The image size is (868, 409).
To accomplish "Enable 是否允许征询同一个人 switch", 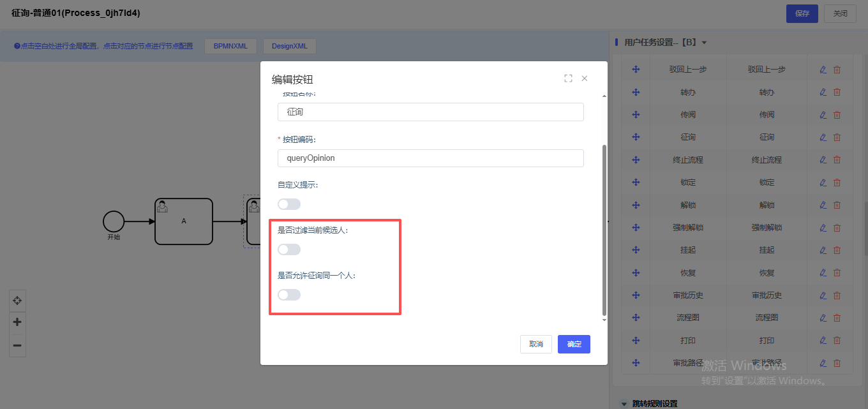I will 289,295.
